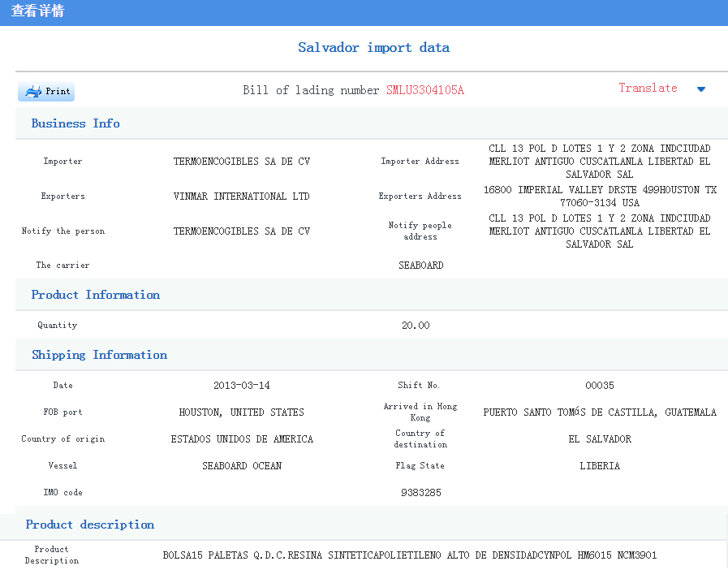Click the Country of origin label
The height and width of the screenshot is (583, 728).
(x=62, y=439)
